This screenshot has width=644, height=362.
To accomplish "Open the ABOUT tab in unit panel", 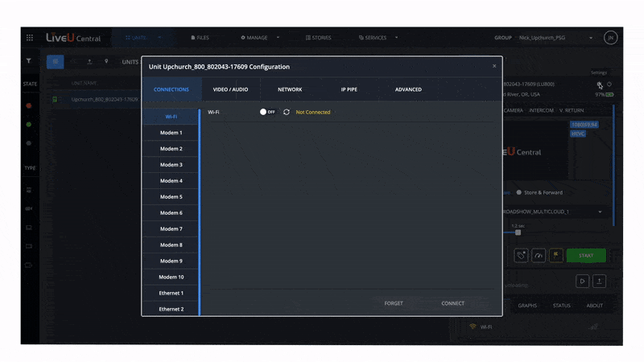I will tap(594, 306).
